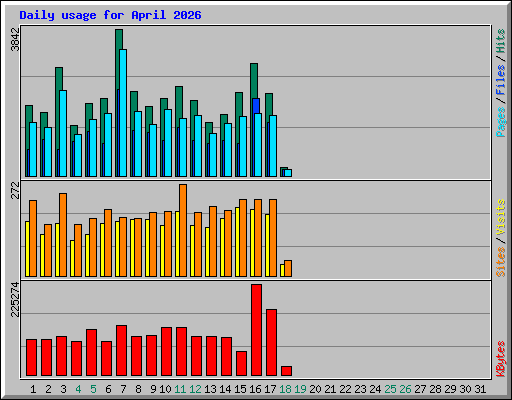512x400 pixels.
Task: Select day 13 on the date axis
Action: [210, 389]
